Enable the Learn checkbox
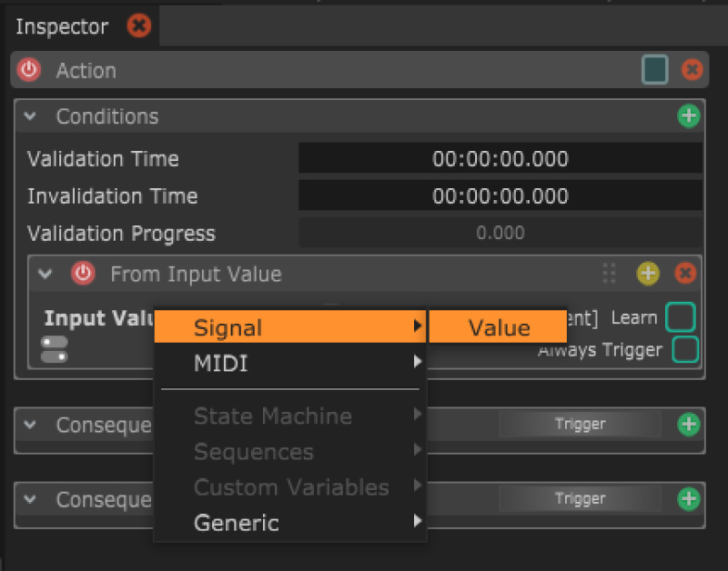The width and height of the screenshot is (728, 571). (x=681, y=317)
